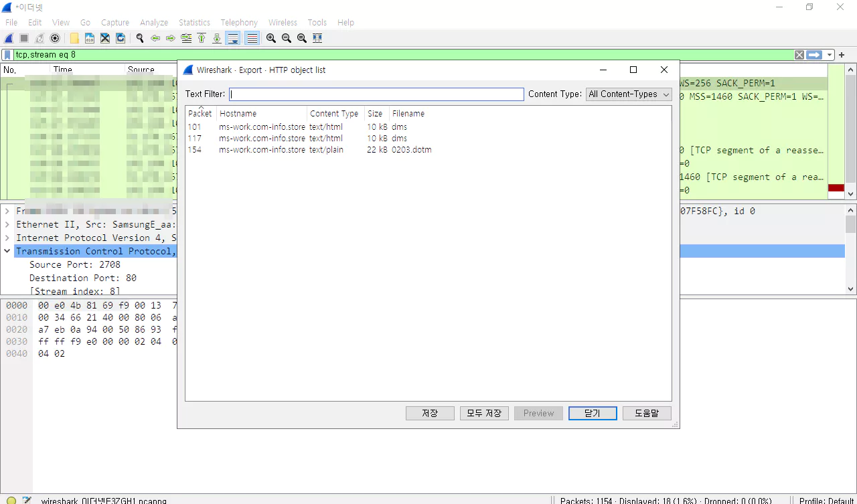Click the packet details vertical scrollbar
This screenshot has height=504, width=857.
pyautogui.click(x=850, y=249)
